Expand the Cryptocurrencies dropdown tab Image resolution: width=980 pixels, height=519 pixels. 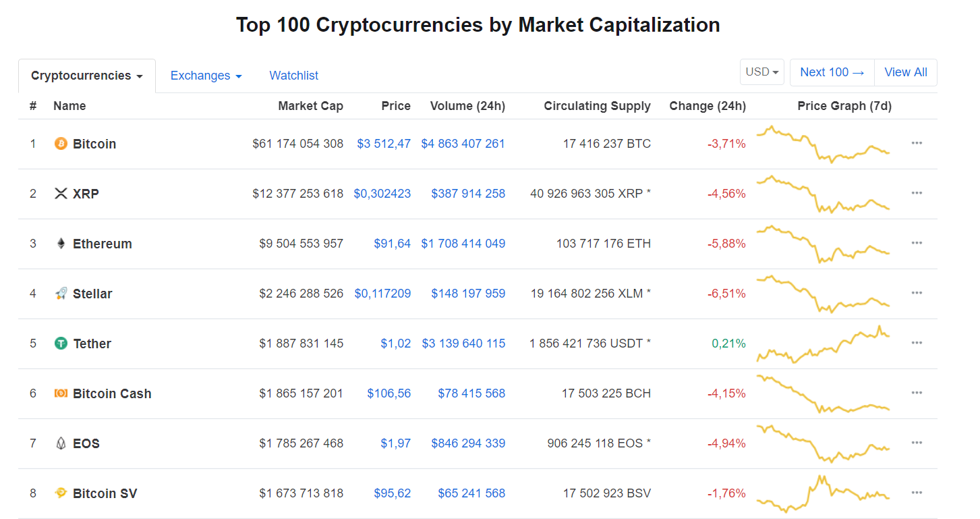(x=87, y=76)
